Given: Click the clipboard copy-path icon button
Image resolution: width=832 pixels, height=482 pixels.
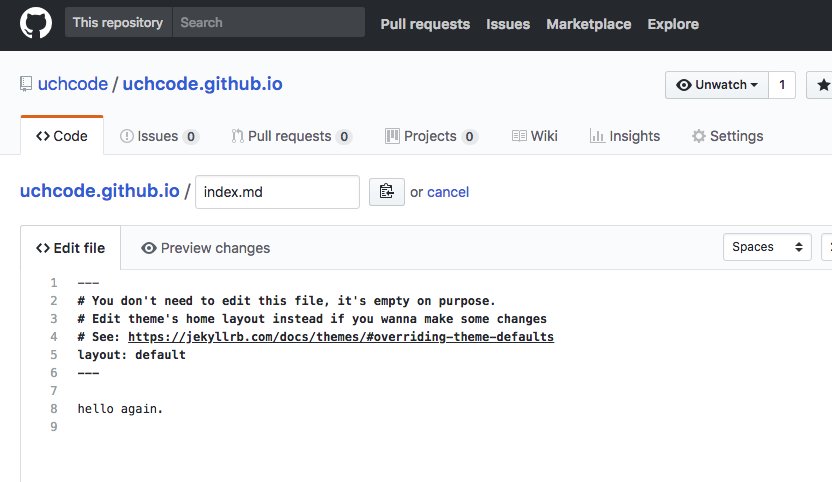Looking at the screenshot, I should [x=386, y=192].
